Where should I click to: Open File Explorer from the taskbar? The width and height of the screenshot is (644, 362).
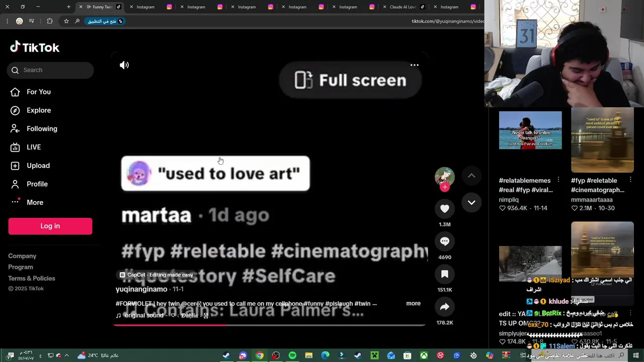(309, 355)
